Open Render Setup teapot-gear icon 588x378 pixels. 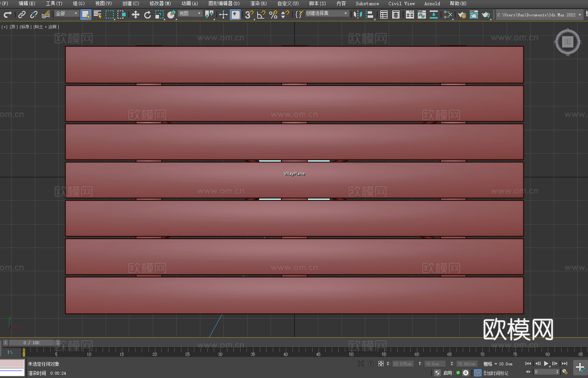coord(462,14)
